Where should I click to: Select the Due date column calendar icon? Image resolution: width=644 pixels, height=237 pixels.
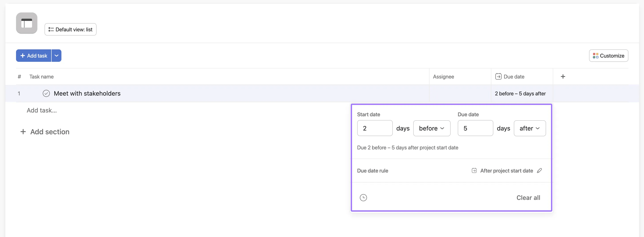[498, 76]
